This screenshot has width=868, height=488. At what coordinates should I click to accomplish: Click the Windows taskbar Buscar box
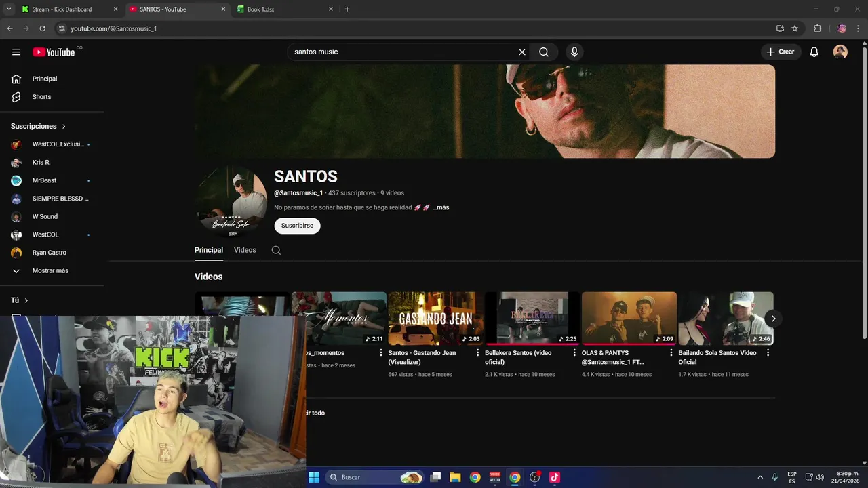point(375,477)
